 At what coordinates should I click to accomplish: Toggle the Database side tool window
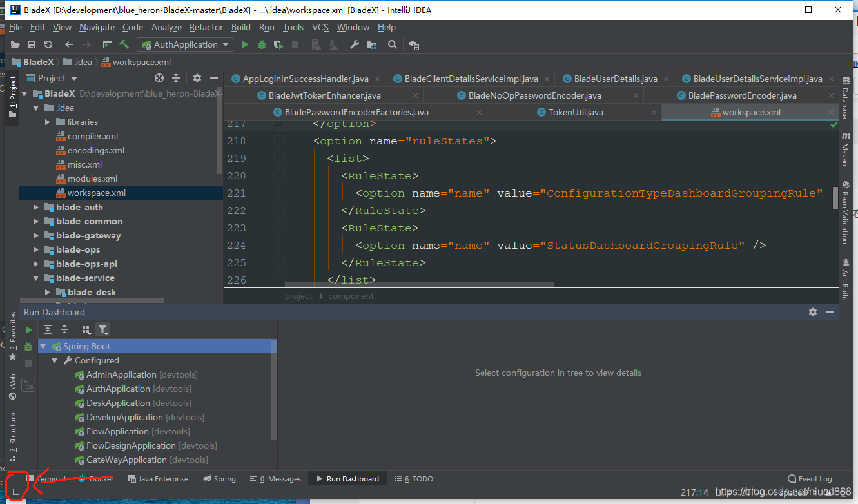[x=846, y=98]
